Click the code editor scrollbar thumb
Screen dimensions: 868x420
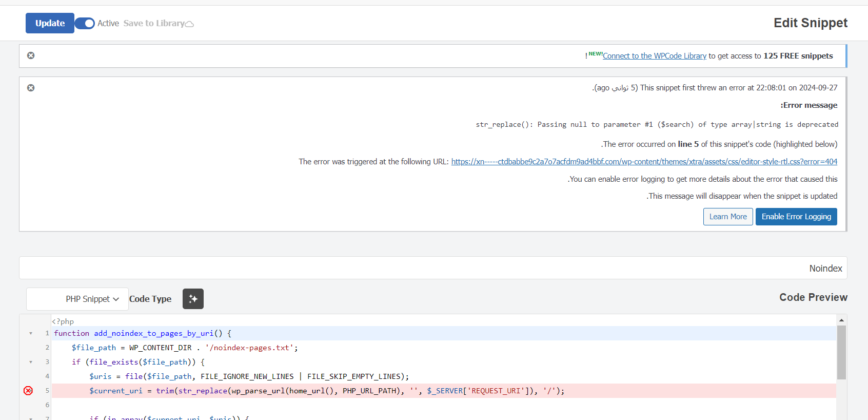[x=841, y=352]
